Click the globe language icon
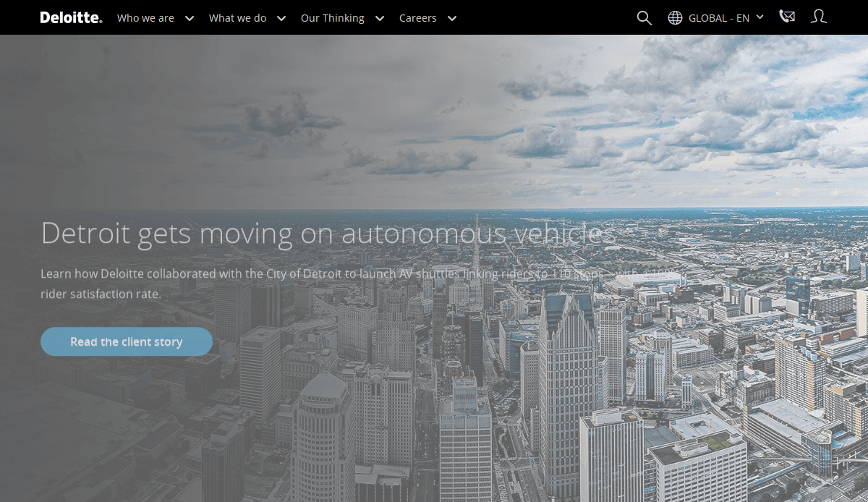868x502 pixels. (676, 17)
